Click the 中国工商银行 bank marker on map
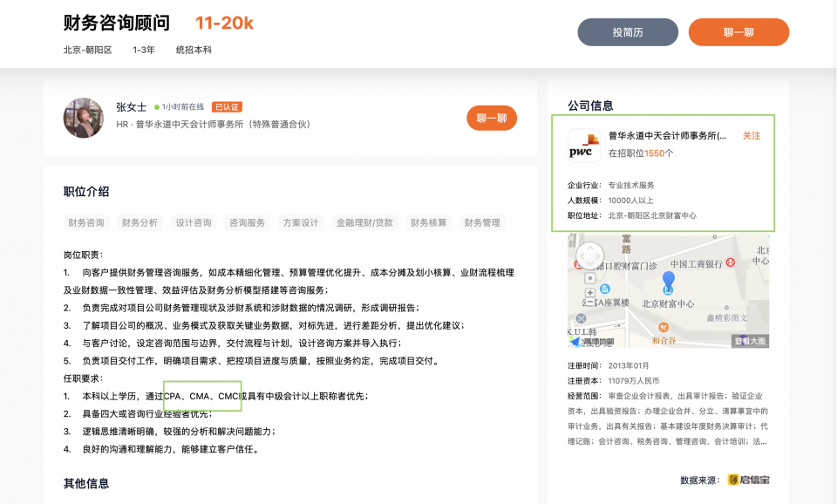Image resolution: width=837 pixels, height=504 pixels. click(729, 263)
